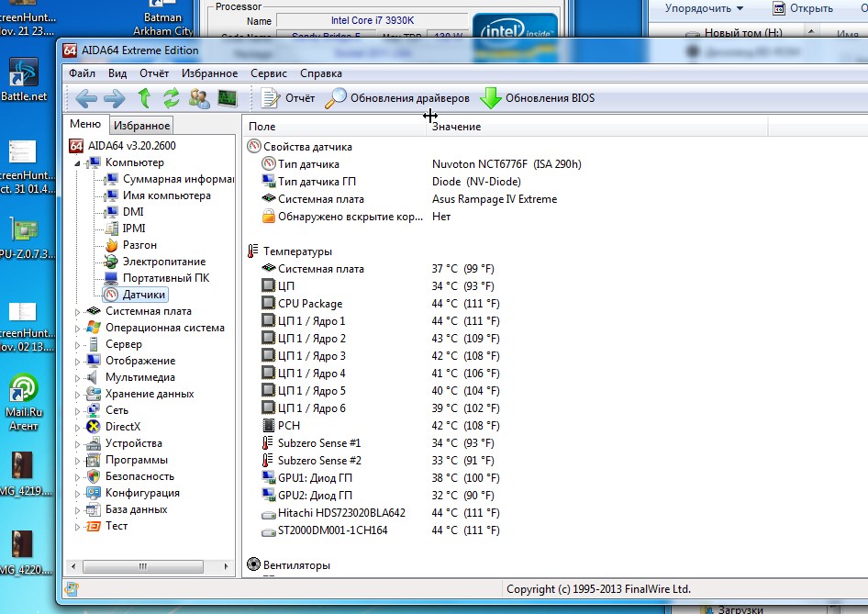Click the green Up arrow toolbar icon
868x614 pixels.
[x=144, y=98]
